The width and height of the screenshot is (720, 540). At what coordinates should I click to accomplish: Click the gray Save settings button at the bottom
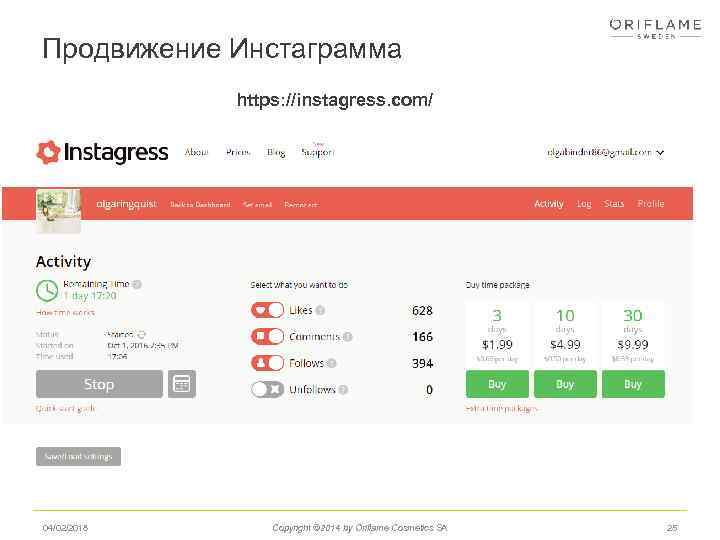pos(79,456)
